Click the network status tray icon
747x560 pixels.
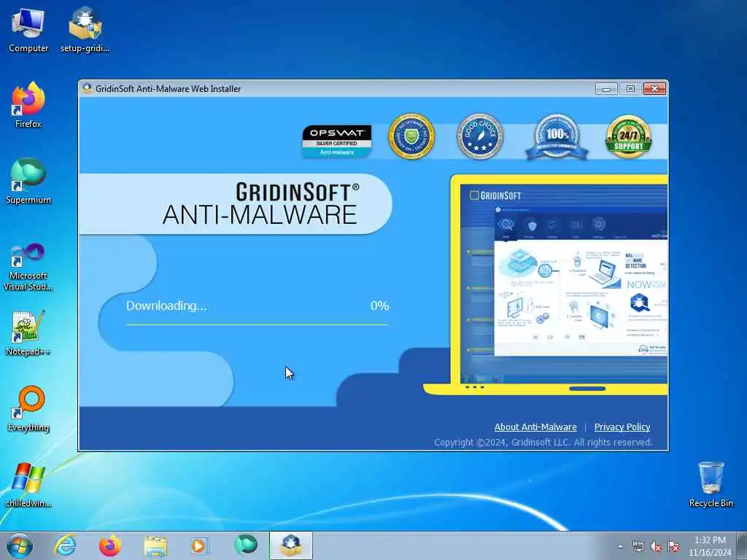click(638, 547)
